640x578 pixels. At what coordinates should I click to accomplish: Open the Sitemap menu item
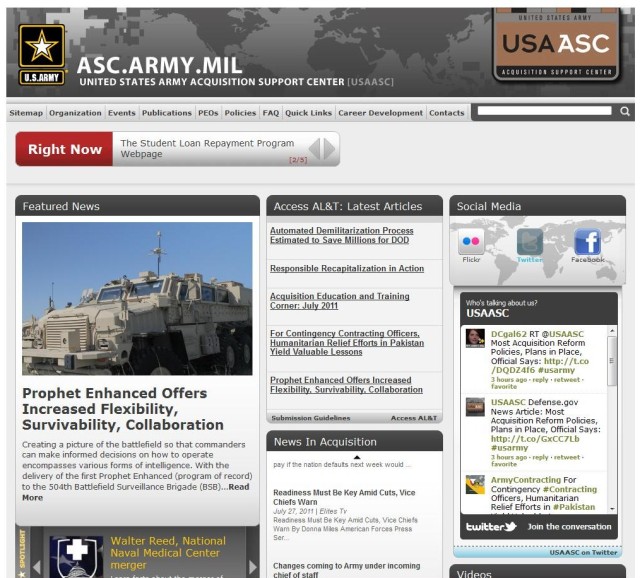[26, 113]
